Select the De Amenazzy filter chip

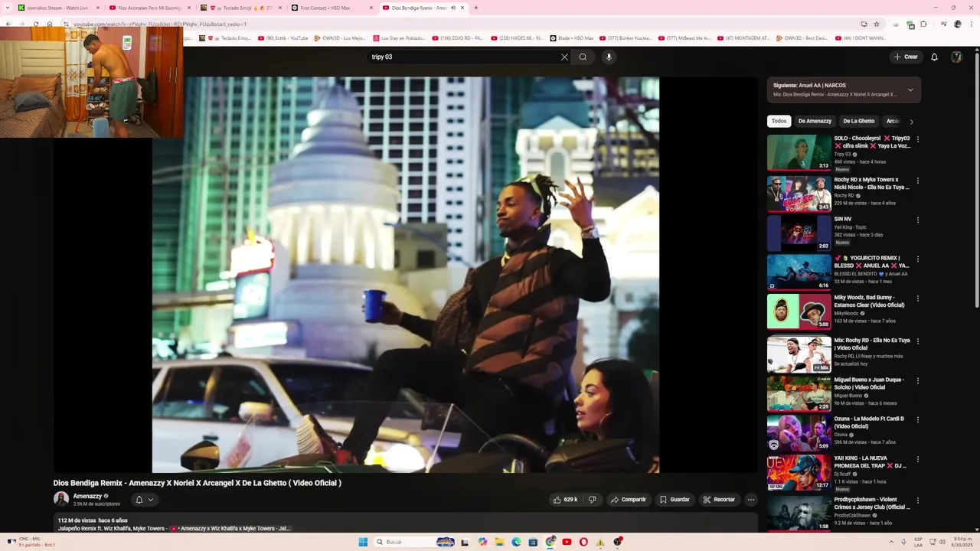coord(815,121)
